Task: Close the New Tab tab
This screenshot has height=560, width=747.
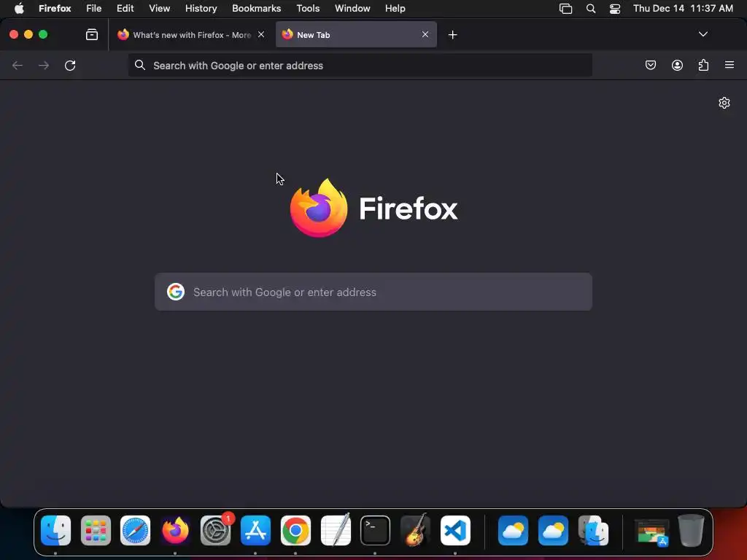Action: [425, 34]
